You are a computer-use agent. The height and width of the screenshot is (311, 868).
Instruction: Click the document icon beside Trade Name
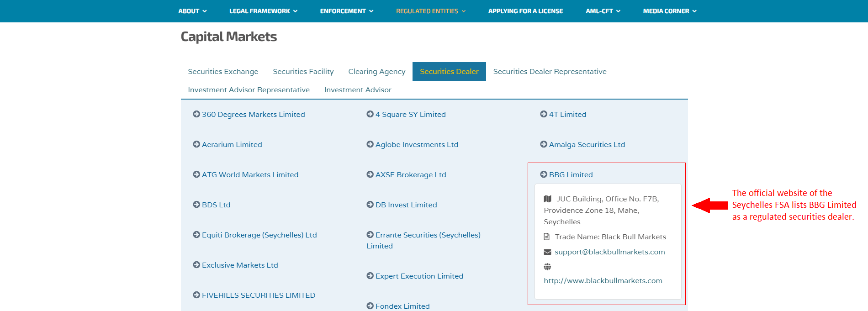pos(547,237)
